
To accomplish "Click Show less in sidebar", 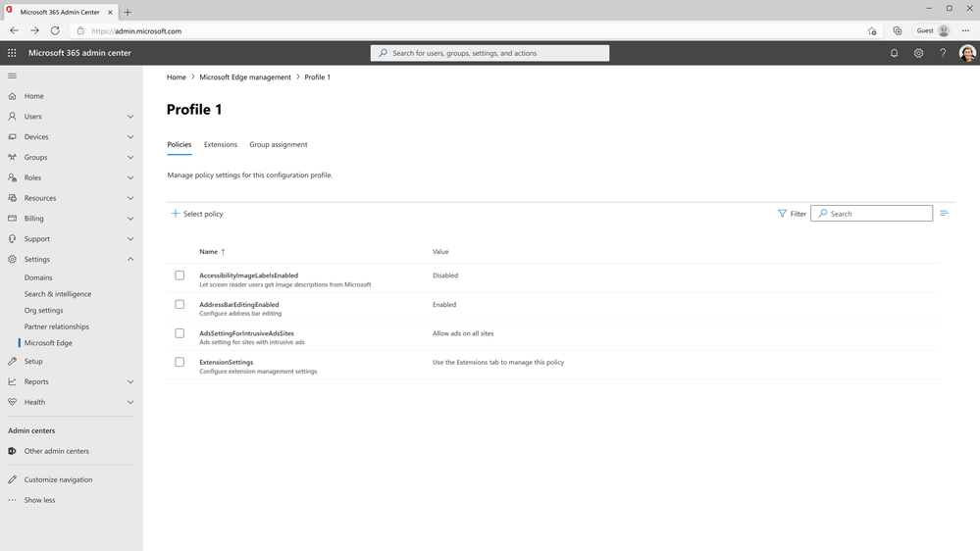I will [x=39, y=500].
